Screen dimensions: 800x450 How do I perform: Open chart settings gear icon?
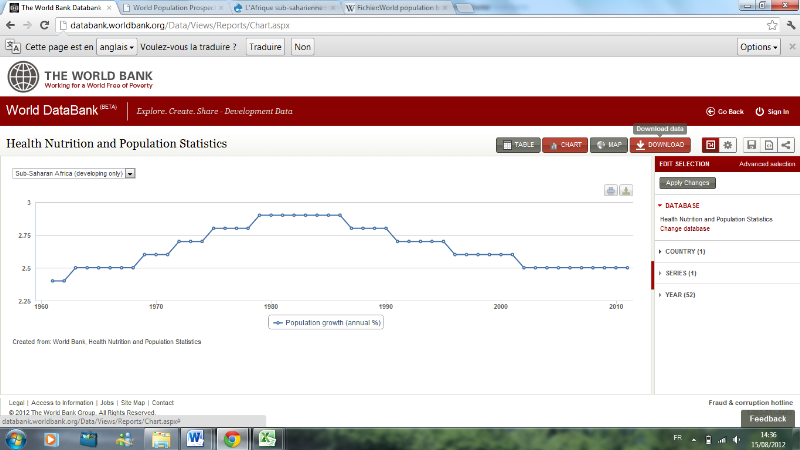pos(728,145)
